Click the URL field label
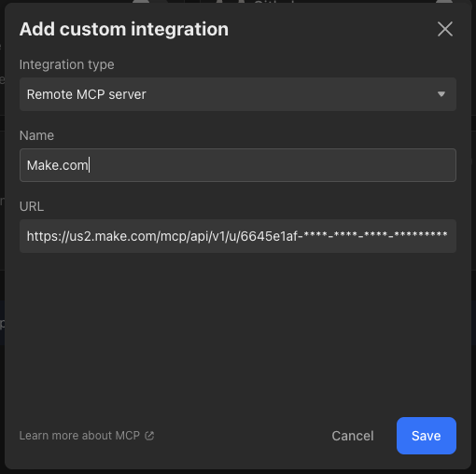The image size is (476, 474). [32, 206]
